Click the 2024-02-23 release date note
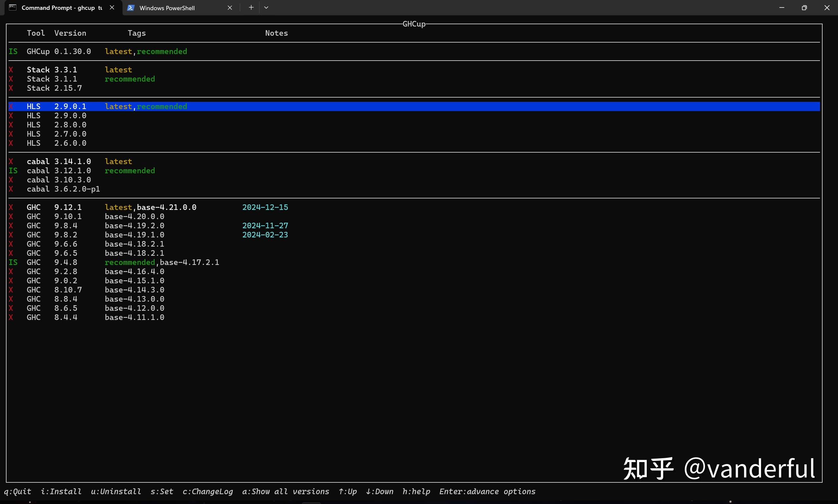838x504 pixels. click(265, 235)
